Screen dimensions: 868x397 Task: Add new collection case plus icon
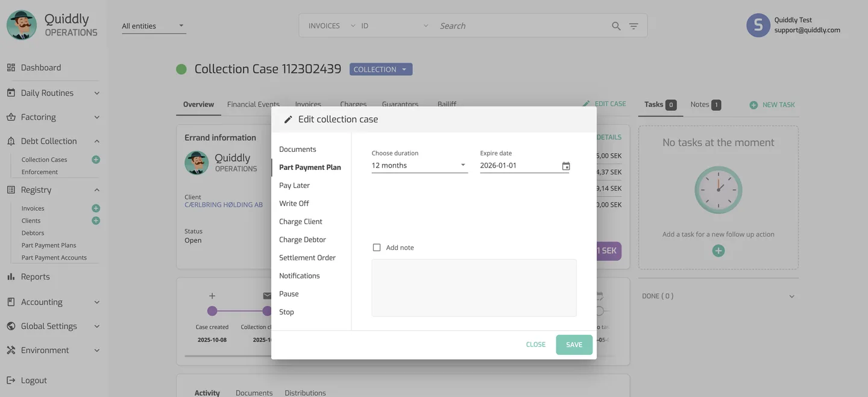tap(96, 160)
